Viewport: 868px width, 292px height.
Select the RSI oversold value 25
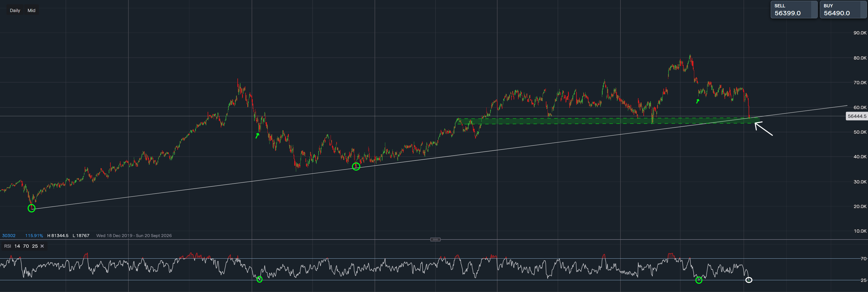[x=35, y=246]
